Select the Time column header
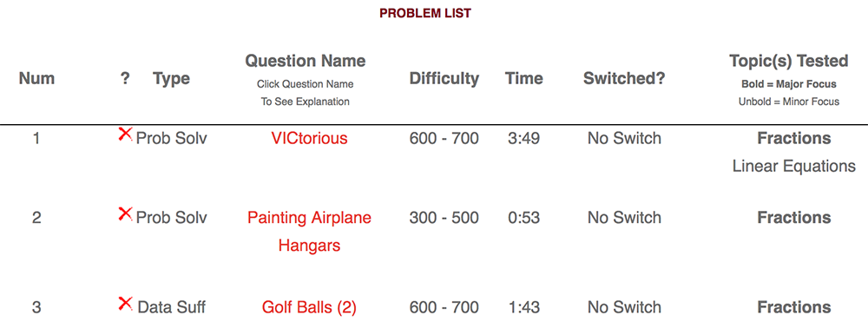Screen dimensions: 868x335 (523, 79)
